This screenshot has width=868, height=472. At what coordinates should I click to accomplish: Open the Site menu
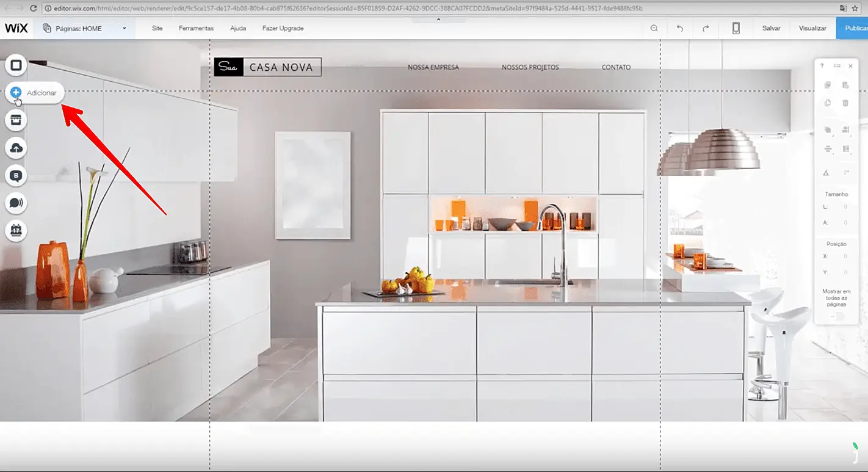(157, 28)
